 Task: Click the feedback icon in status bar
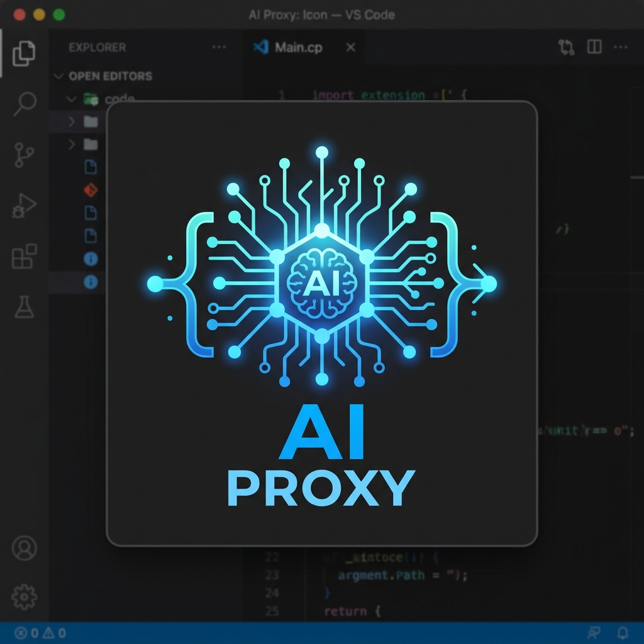(594, 633)
